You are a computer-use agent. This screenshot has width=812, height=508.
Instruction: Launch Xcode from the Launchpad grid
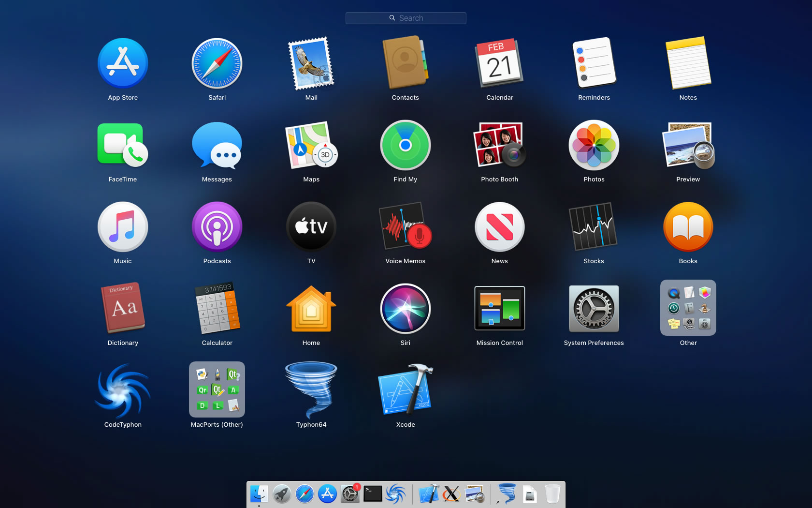coord(406,389)
